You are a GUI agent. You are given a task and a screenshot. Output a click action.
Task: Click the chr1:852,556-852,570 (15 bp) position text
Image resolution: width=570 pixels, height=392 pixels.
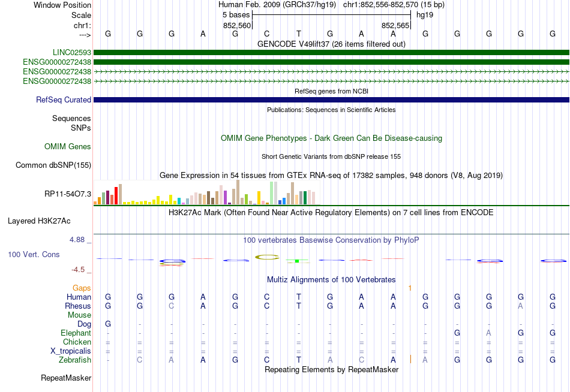click(x=394, y=5)
